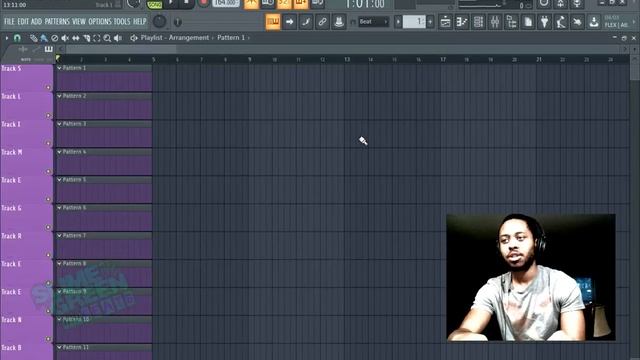This screenshot has width=640, height=360.
Task: Click the play button
Action: pyautogui.click(x=171, y=3)
